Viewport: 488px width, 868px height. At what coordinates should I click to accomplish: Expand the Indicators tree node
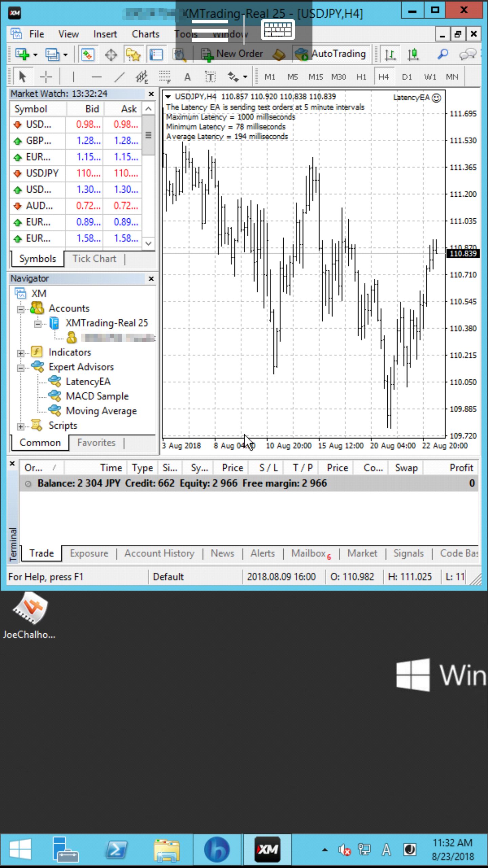point(21,353)
